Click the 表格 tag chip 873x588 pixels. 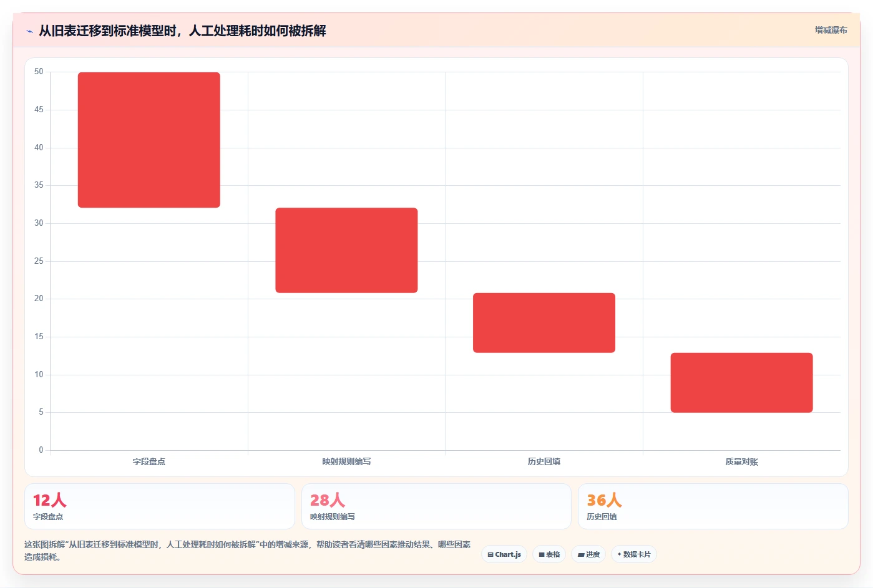click(x=549, y=554)
